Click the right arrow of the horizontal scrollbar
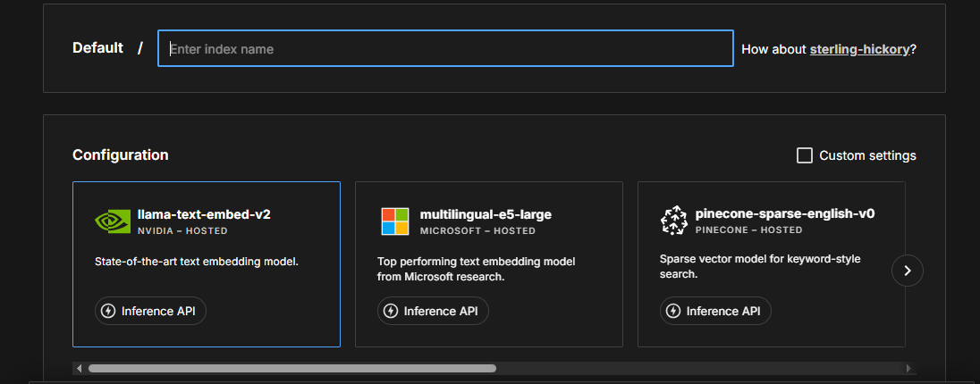This screenshot has height=384, width=980. [909, 369]
